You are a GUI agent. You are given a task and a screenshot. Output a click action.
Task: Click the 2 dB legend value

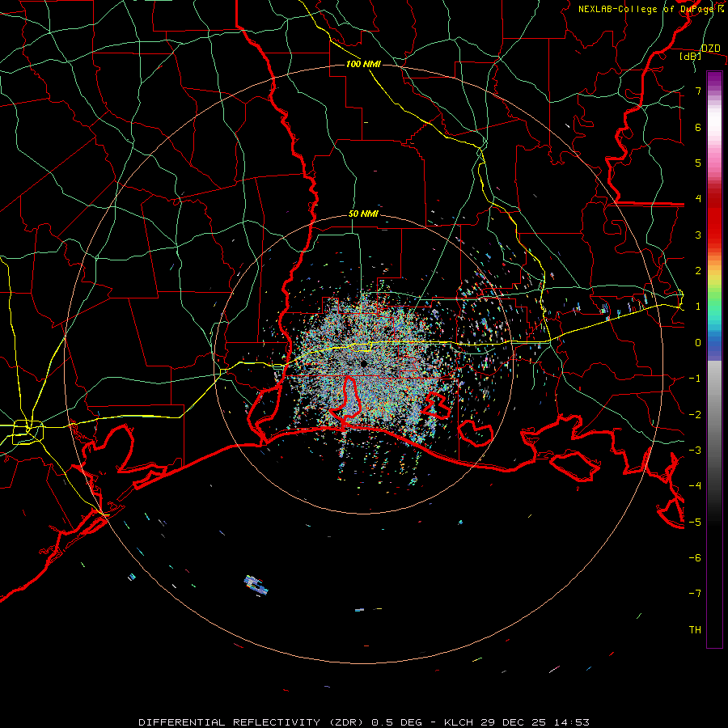[698, 271]
